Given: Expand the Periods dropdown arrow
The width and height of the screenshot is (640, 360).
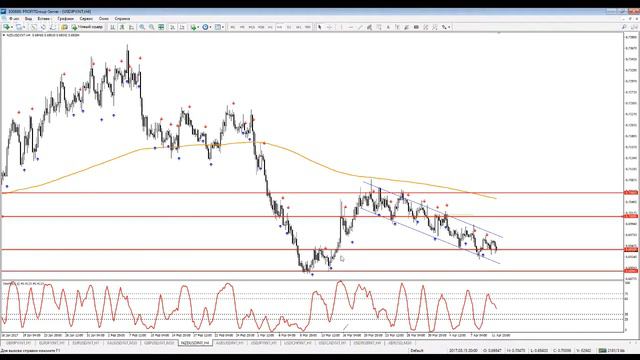Looking at the screenshot, I should pos(210,27).
